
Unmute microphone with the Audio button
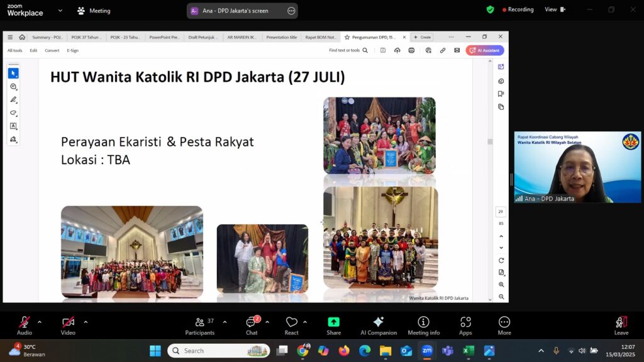(x=25, y=325)
